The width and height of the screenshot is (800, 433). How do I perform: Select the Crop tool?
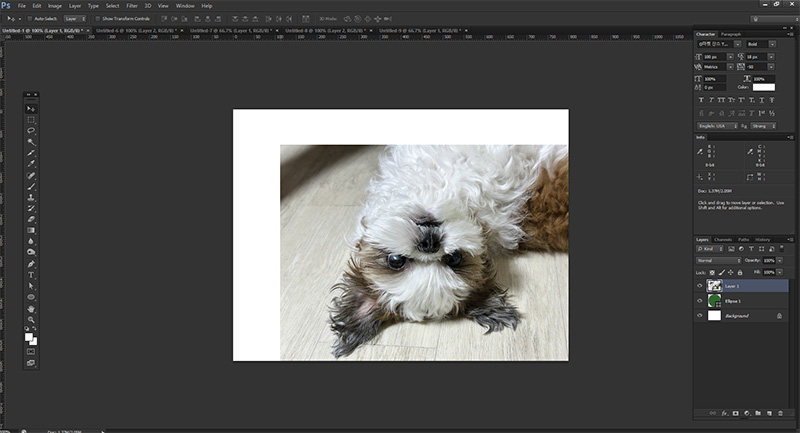point(31,153)
